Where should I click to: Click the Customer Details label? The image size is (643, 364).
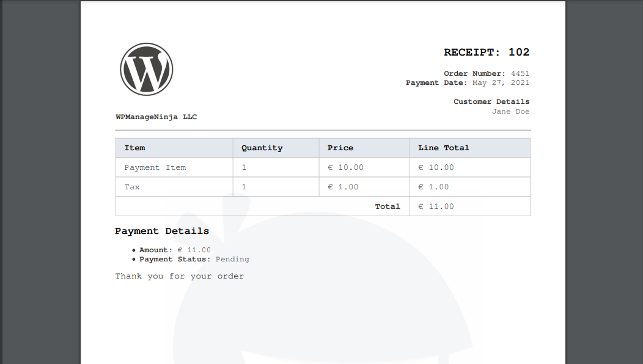[491, 101]
